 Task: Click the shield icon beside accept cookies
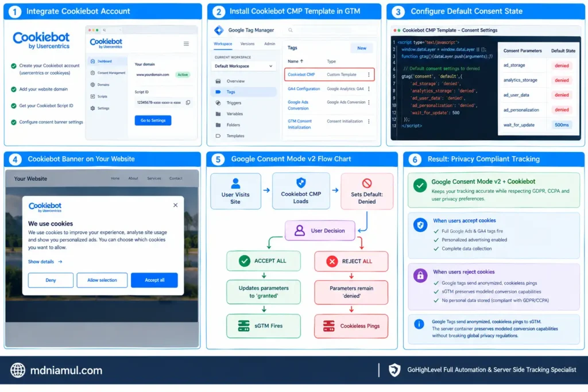420,225
